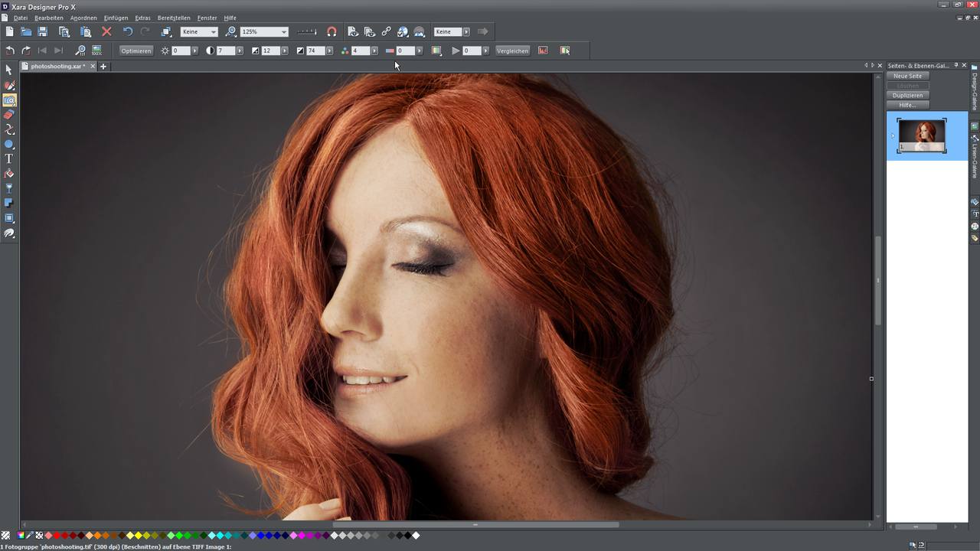Viewport: 980px width, 551px height.
Task: Select the Ellipse shape tool
Action: 9,144
